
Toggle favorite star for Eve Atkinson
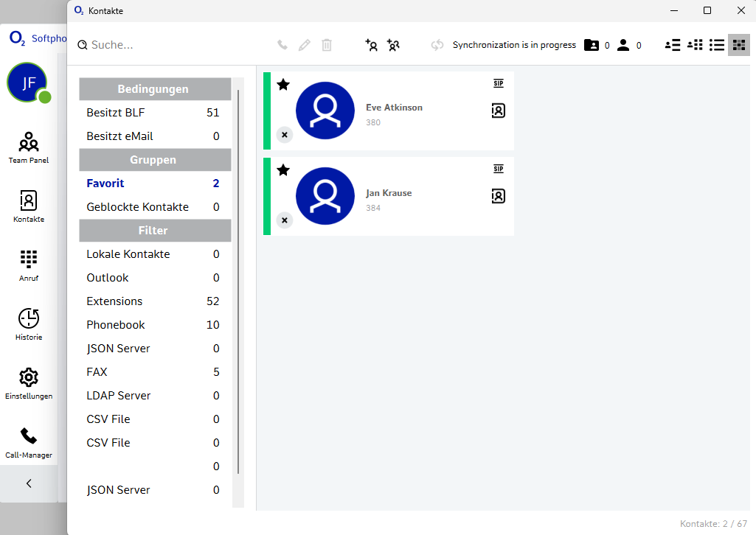point(283,85)
